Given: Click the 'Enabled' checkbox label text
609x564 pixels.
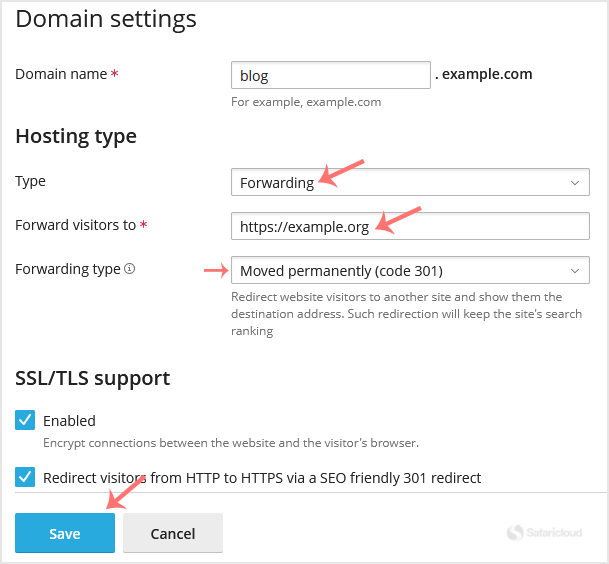Looking at the screenshot, I should tap(69, 421).
